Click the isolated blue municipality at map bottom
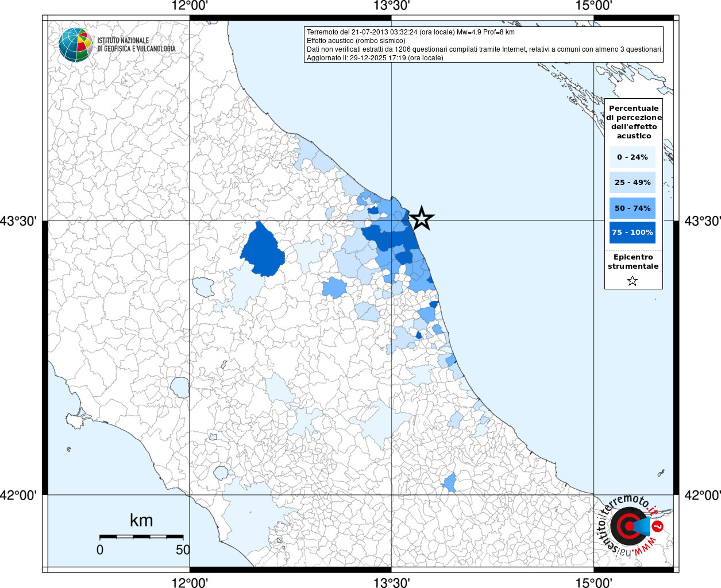This screenshot has width=721, height=588. coord(450,483)
